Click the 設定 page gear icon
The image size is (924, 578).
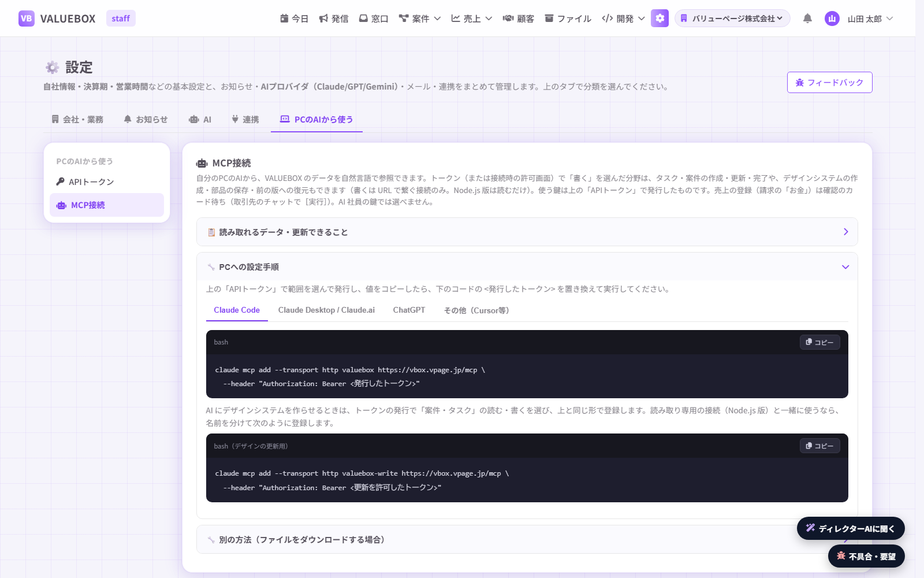(x=53, y=68)
